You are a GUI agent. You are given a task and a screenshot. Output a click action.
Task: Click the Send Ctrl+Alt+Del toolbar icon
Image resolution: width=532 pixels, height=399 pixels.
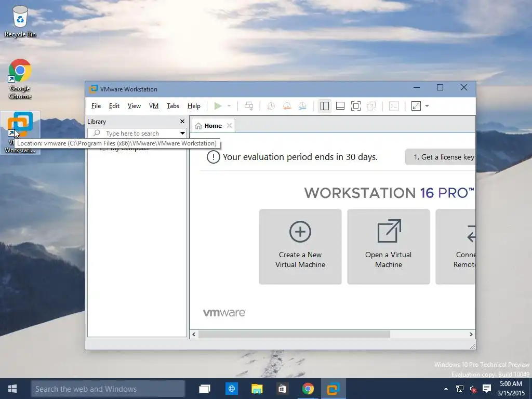click(249, 106)
